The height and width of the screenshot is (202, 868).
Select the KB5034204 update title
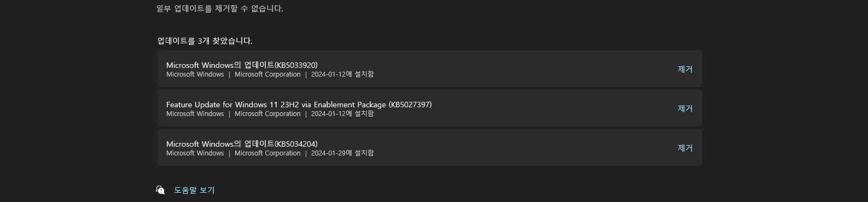(x=242, y=144)
